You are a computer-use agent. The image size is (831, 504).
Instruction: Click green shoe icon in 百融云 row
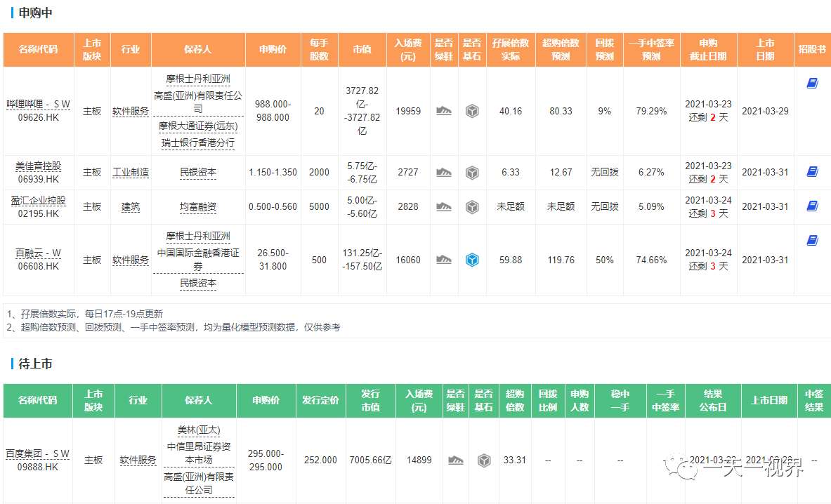(x=443, y=260)
